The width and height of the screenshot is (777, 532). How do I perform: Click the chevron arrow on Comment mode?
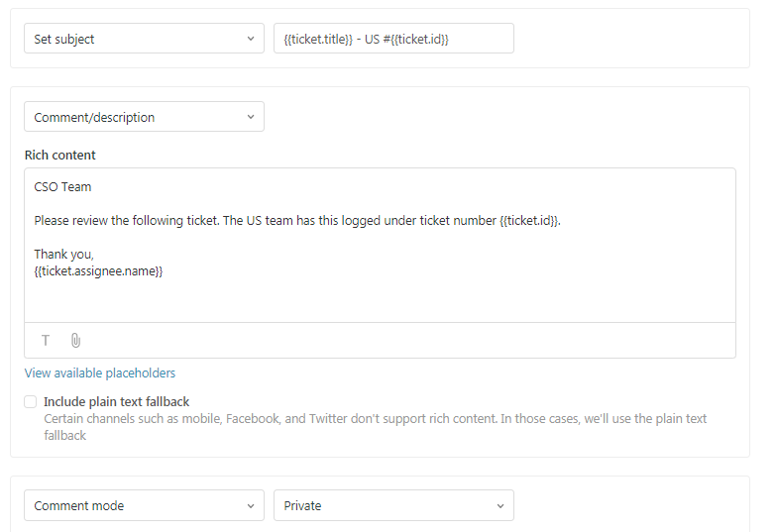pyautogui.click(x=250, y=505)
